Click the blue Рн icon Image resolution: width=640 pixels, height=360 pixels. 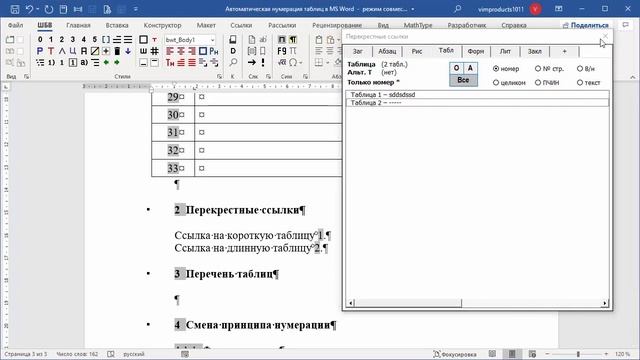point(214,51)
